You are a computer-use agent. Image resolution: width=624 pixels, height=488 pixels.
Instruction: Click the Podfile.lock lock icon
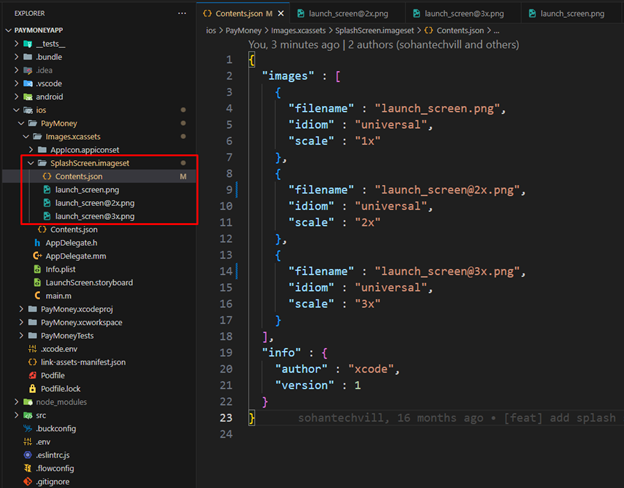(32, 388)
